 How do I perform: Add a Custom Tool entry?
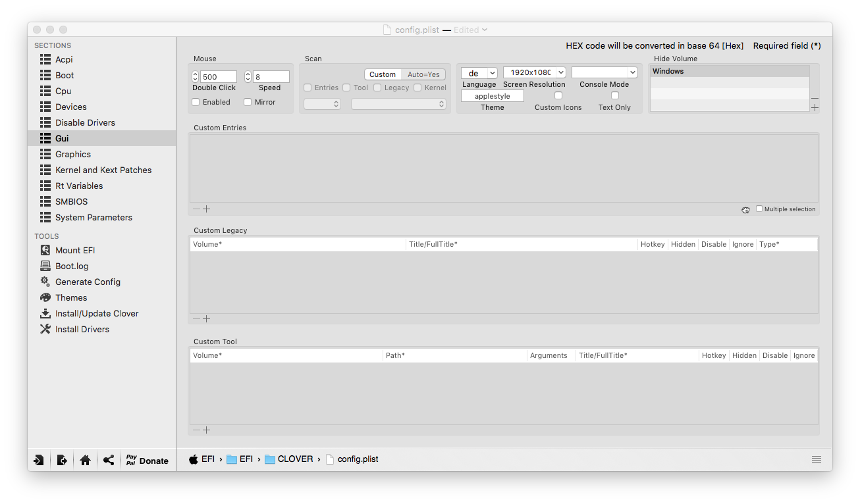pos(207,430)
